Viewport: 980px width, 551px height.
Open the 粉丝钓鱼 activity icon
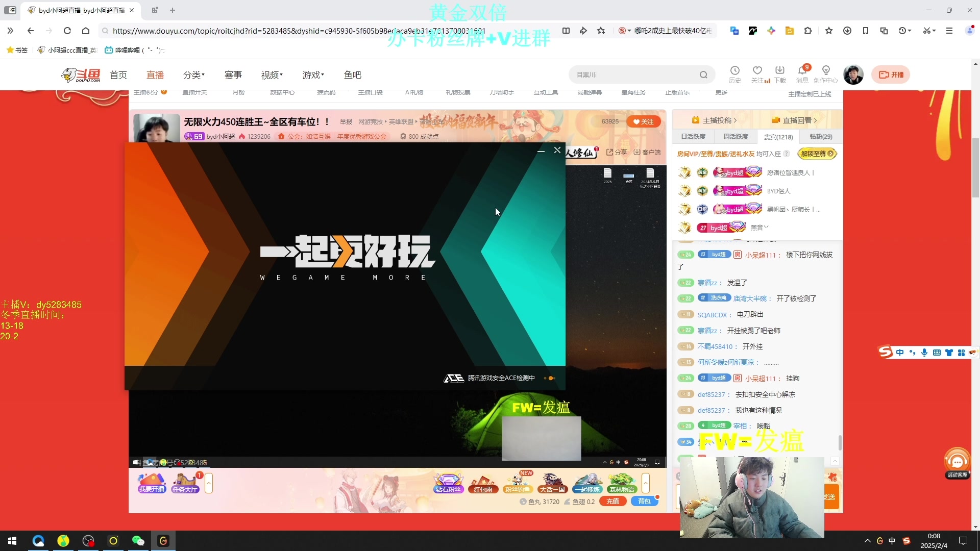coord(517,483)
